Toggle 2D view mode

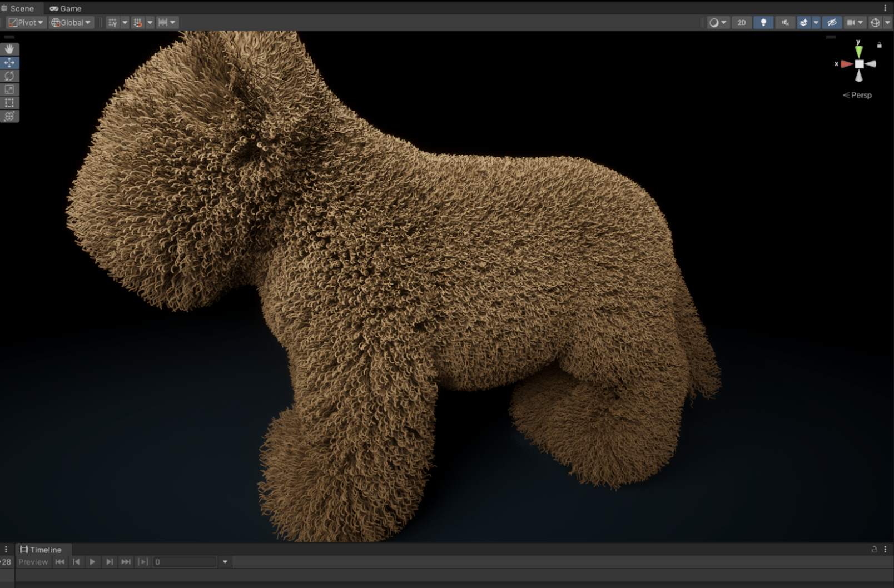741,23
